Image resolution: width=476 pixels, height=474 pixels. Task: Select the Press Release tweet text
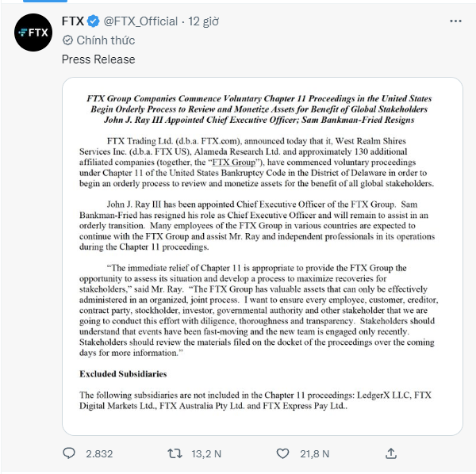[98, 59]
